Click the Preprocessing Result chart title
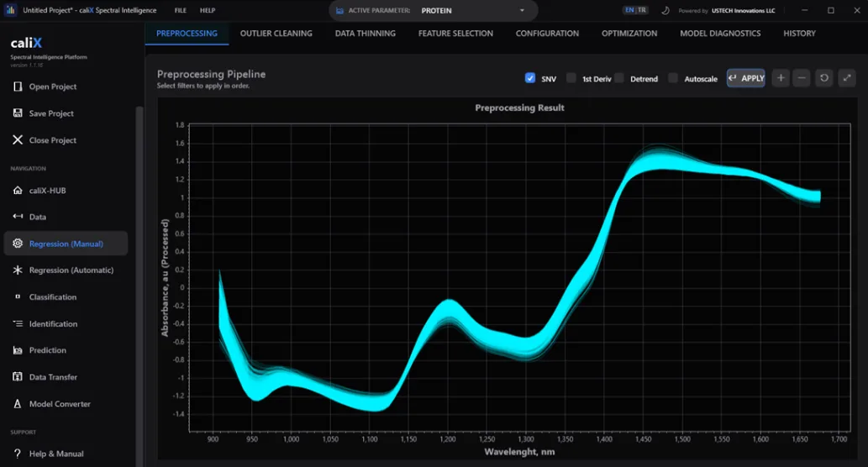This screenshot has height=467, width=868. tap(519, 108)
